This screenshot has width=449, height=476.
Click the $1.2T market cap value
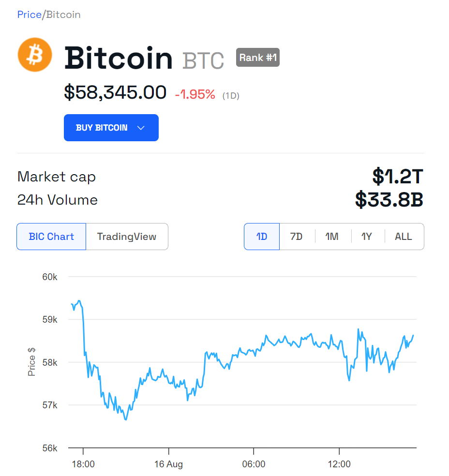tap(398, 176)
